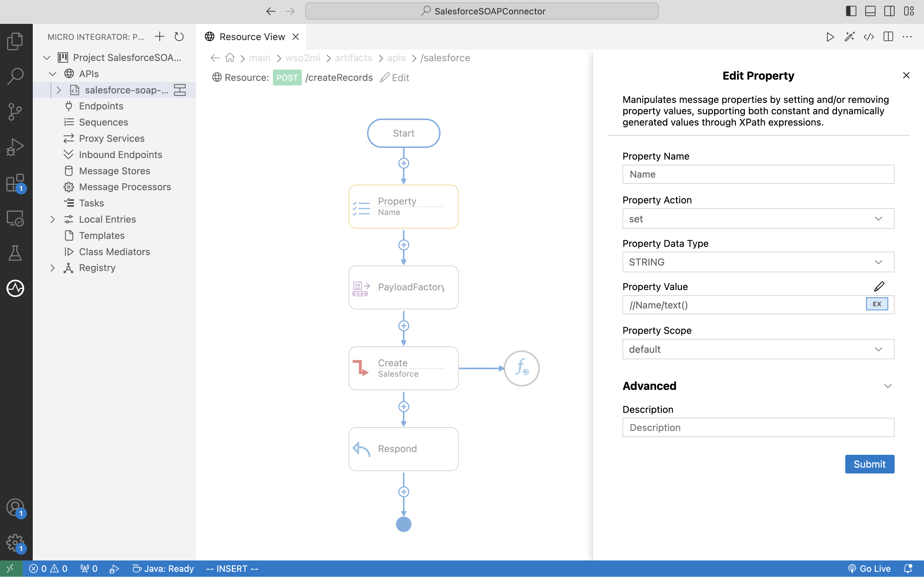Open Manage gear menu

click(x=15, y=543)
